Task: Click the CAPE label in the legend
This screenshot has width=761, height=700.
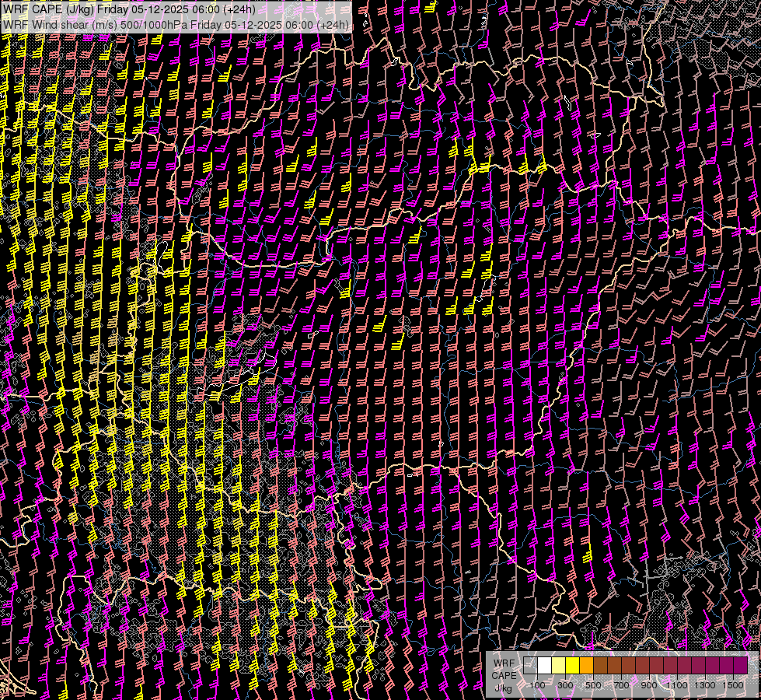Action: (x=504, y=676)
